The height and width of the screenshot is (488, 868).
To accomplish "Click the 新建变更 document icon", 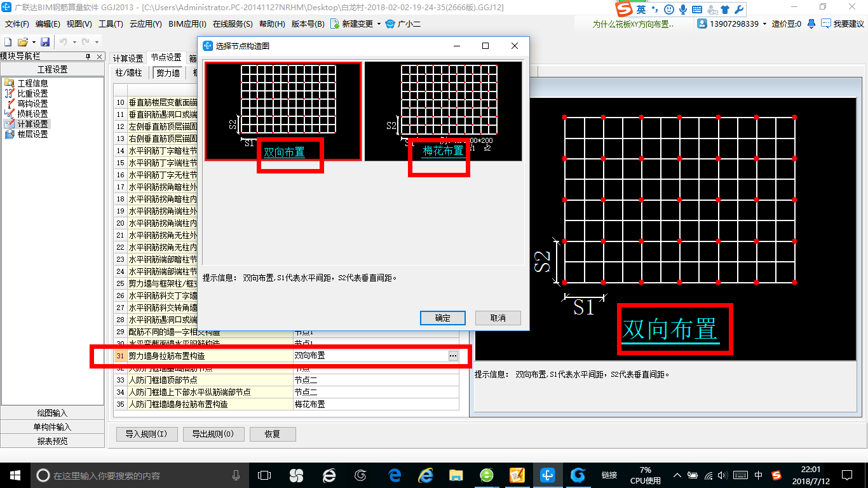I will click(334, 24).
